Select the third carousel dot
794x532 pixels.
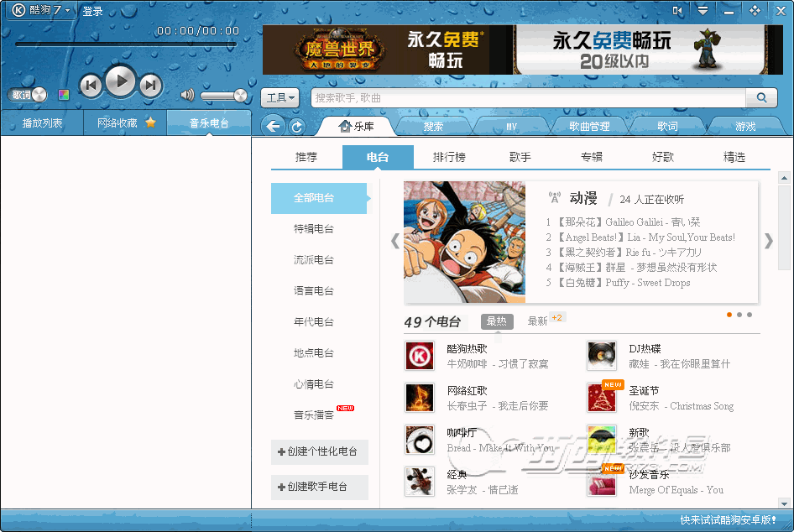(x=750, y=315)
